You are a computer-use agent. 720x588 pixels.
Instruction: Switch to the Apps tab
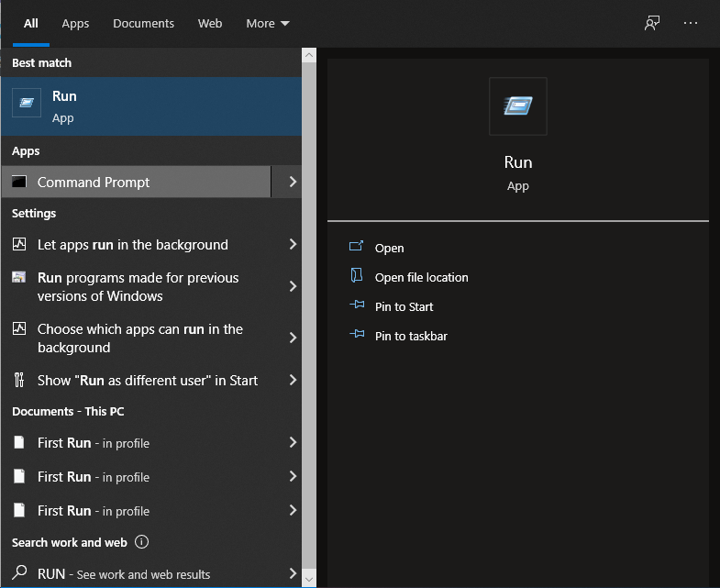coord(75,24)
